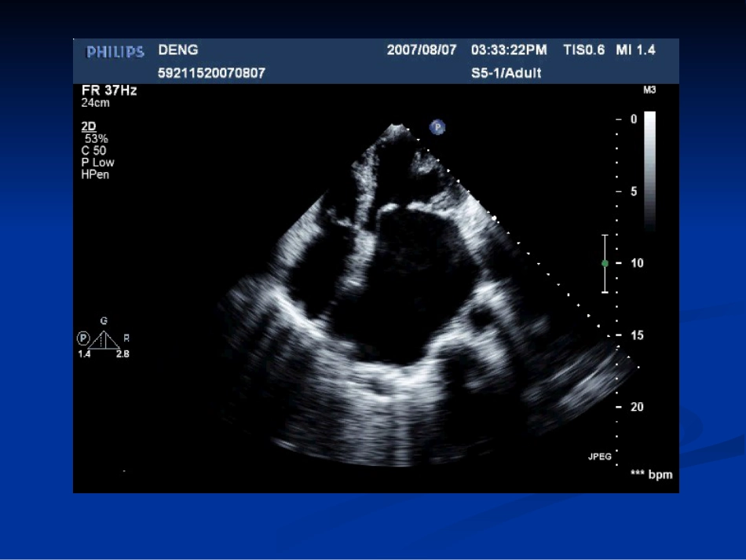This screenshot has height=560, width=746.
Task: Click the M3 label above grayscale bar
Action: (x=649, y=90)
